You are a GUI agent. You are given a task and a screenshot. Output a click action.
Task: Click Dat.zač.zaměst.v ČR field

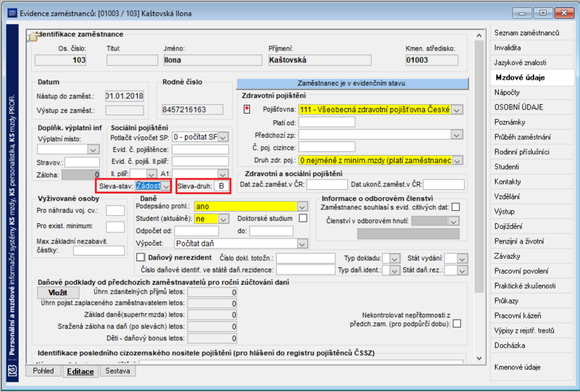tap(328, 185)
